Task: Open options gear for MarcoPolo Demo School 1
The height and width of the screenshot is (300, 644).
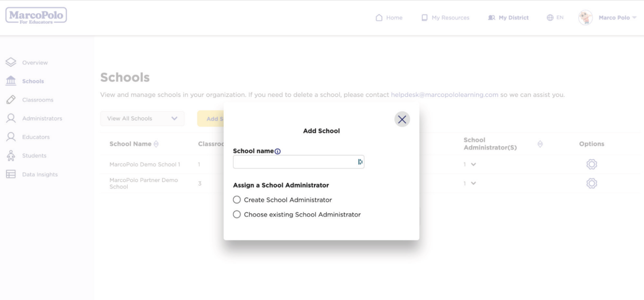Action: coord(591,164)
